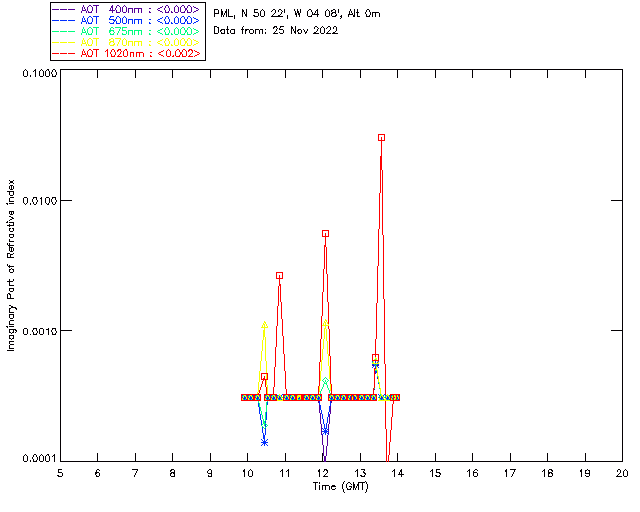Click the text 'Data from: 25 Nov 2022'
Viewport: 640px width, 512px height.
pos(276,31)
